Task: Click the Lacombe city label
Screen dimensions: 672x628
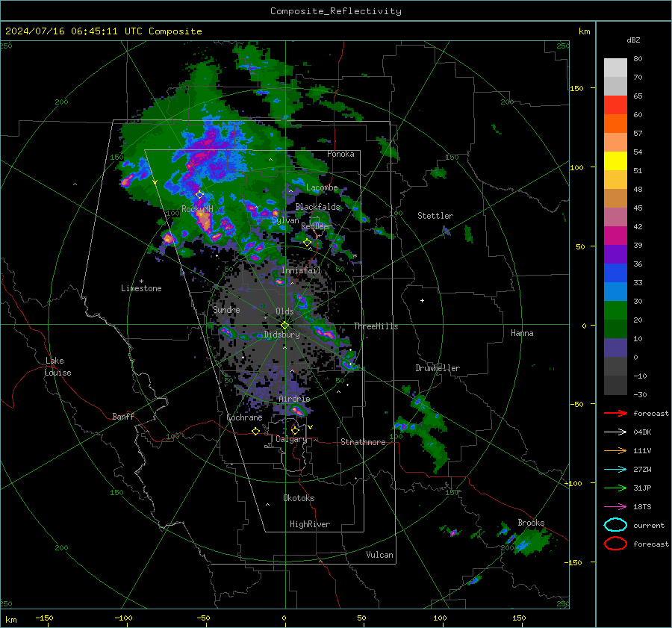Action: pyautogui.click(x=322, y=187)
